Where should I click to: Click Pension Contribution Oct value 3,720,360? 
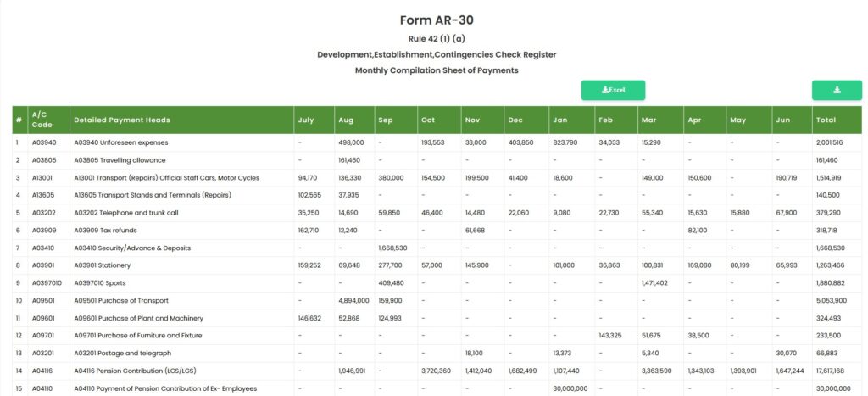click(436, 371)
